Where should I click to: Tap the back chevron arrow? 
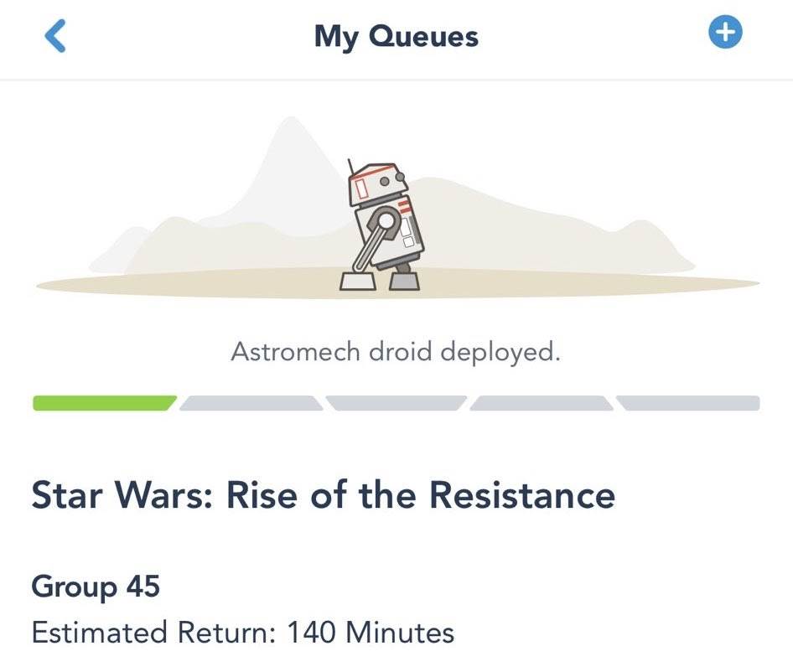[54, 37]
